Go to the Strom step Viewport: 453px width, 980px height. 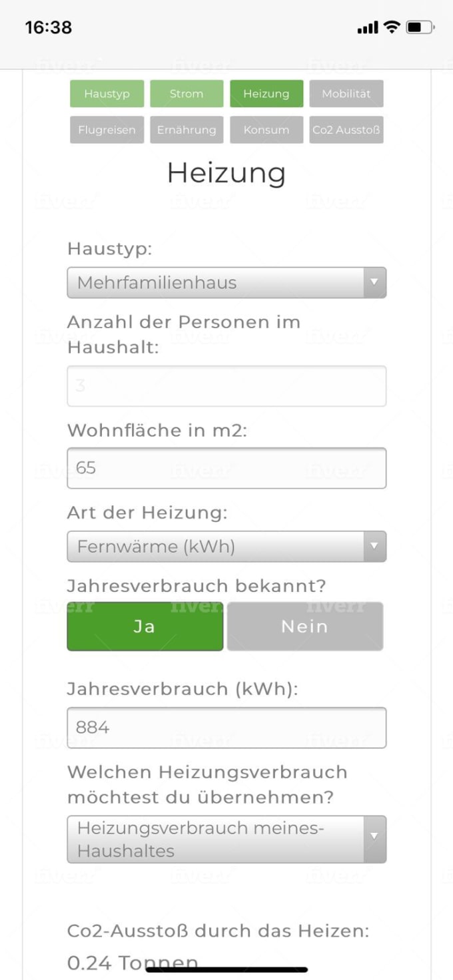coord(187,94)
